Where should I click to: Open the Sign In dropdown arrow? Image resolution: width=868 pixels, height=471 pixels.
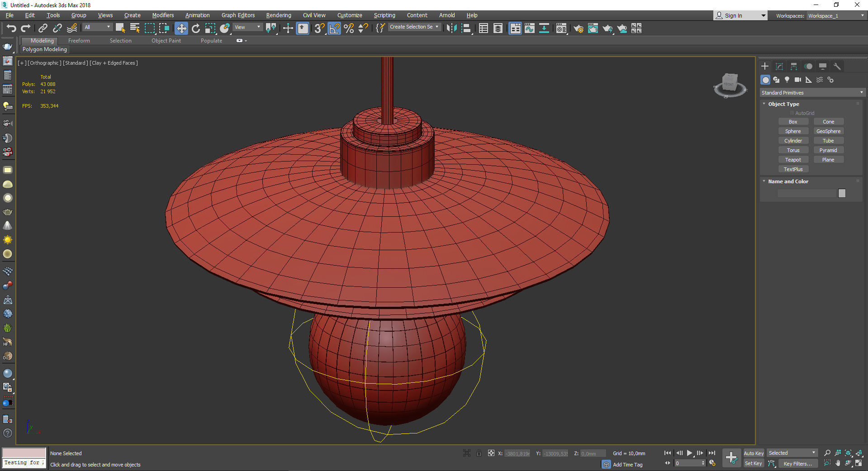(x=764, y=16)
